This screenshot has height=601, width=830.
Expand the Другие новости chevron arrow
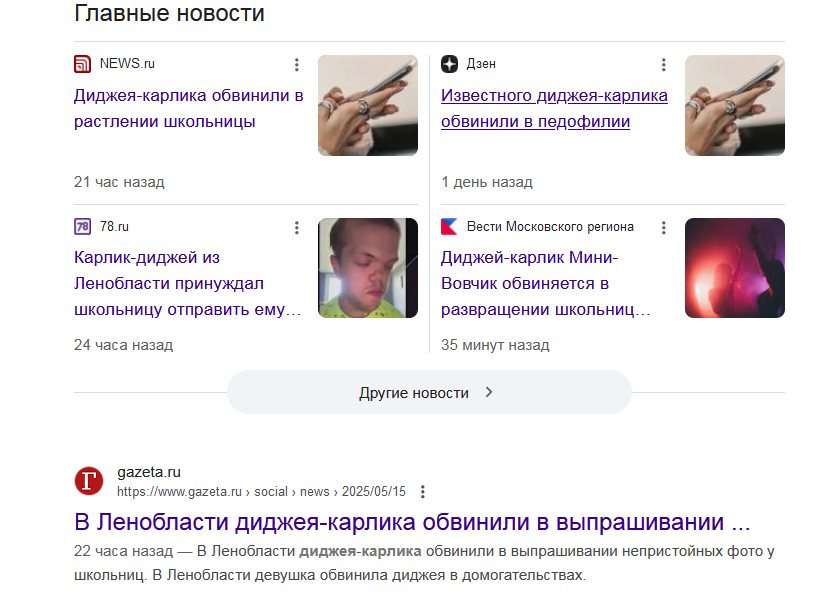pos(489,392)
